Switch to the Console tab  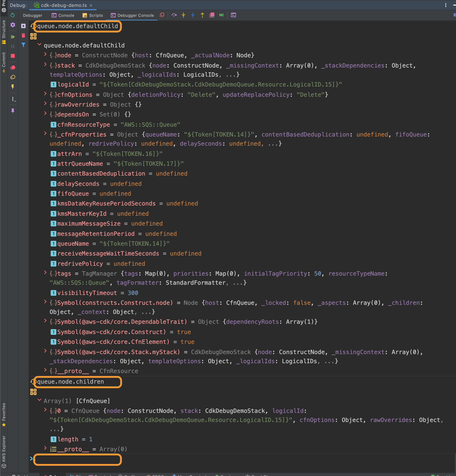coord(63,15)
